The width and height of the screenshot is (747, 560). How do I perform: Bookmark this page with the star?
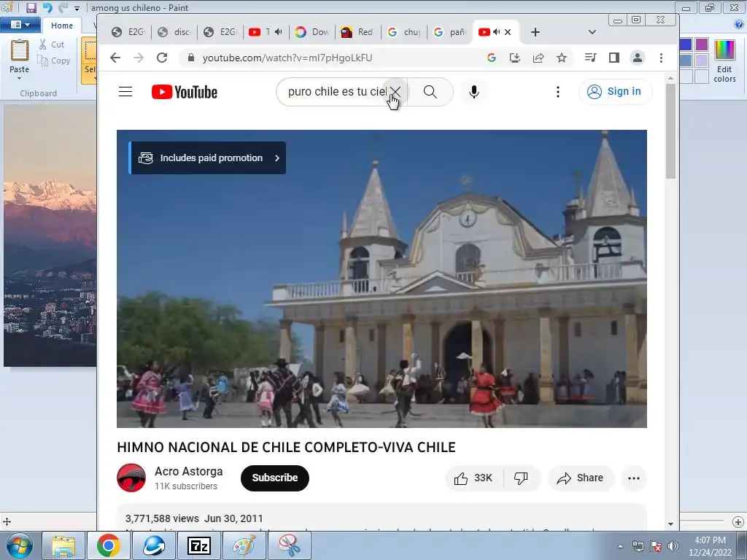[x=562, y=58]
